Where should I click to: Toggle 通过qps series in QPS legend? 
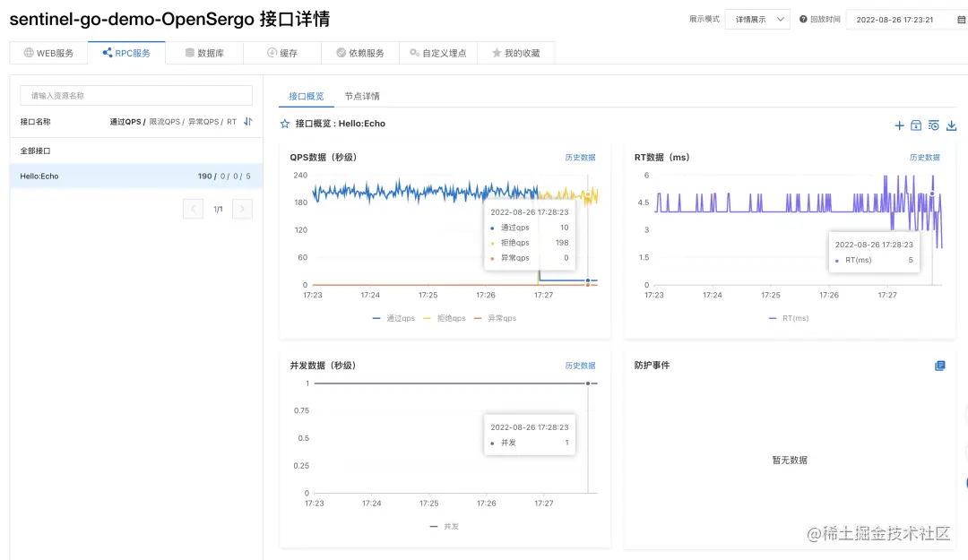click(x=393, y=318)
